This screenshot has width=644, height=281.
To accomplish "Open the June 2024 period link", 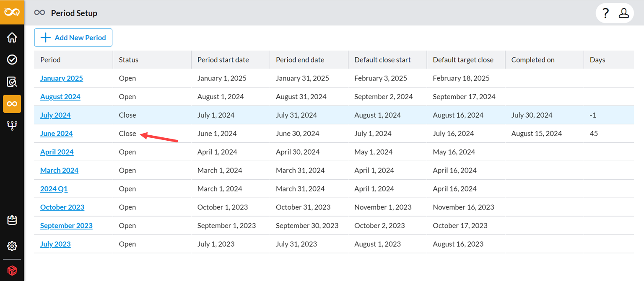I will coord(57,134).
